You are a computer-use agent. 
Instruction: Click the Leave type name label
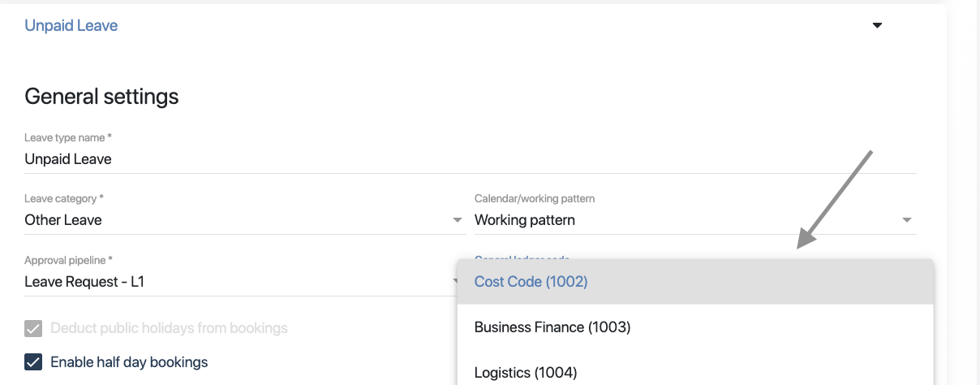67,138
